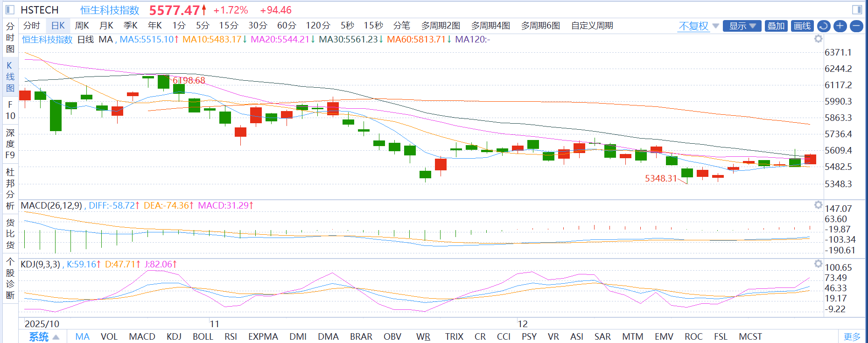Select the 季K period tab

tap(131, 26)
